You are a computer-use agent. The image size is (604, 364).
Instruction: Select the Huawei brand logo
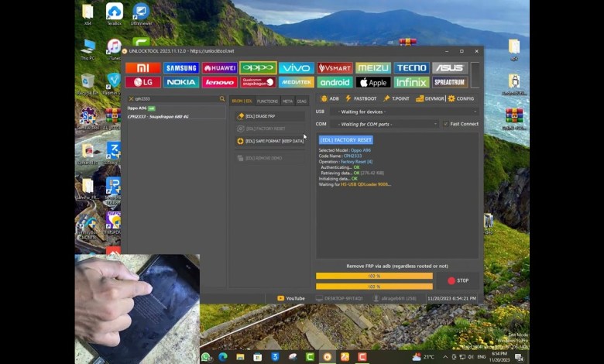click(x=219, y=68)
